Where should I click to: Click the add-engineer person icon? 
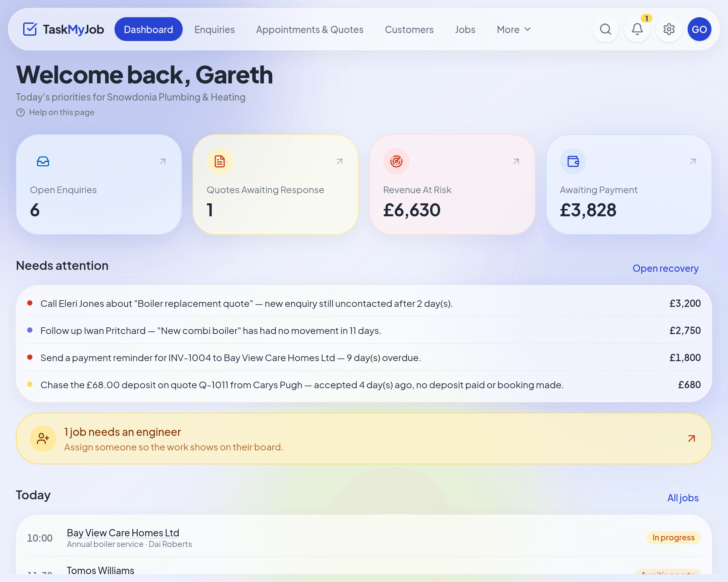click(x=43, y=438)
